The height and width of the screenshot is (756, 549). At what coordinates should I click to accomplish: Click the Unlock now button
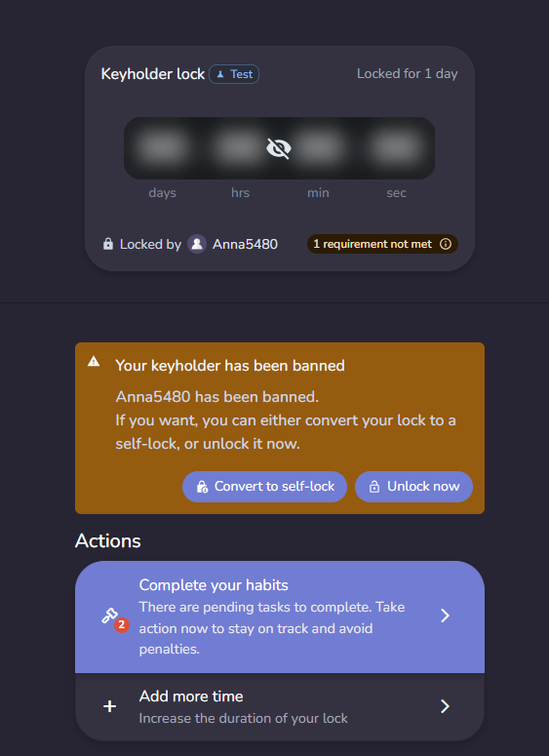[x=413, y=487]
